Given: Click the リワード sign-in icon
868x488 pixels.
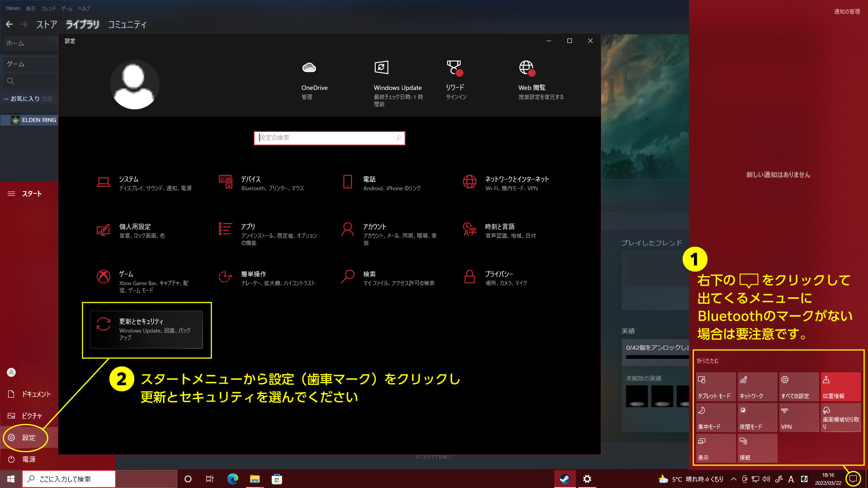Looking at the screenshot, I should tap(454, 68).
